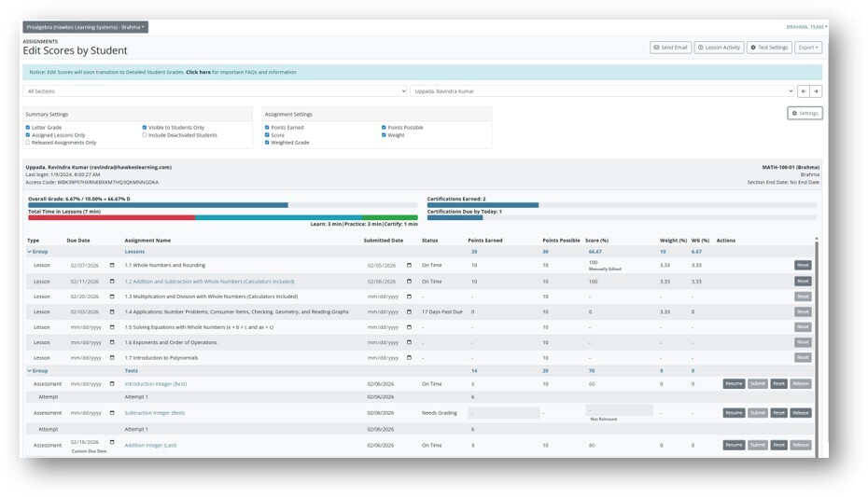Expand the Export dropdown button
The image size is (868, 497).
tap(808, 48)
